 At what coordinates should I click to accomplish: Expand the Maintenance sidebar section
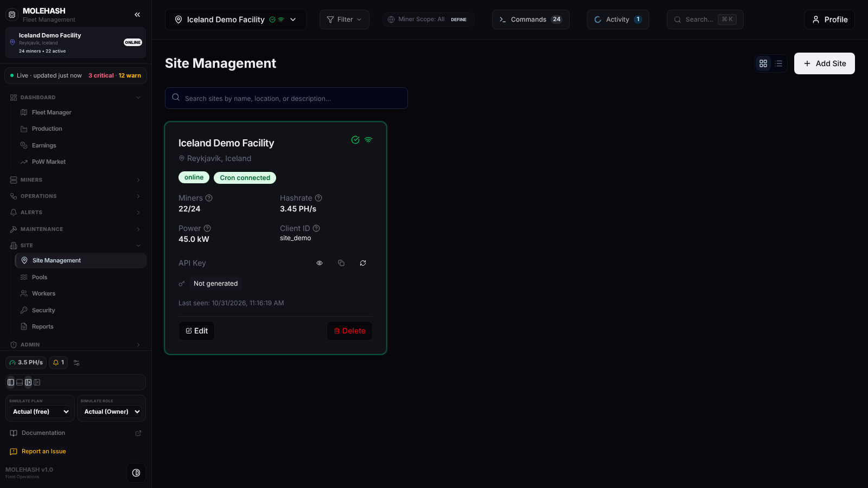75,229
